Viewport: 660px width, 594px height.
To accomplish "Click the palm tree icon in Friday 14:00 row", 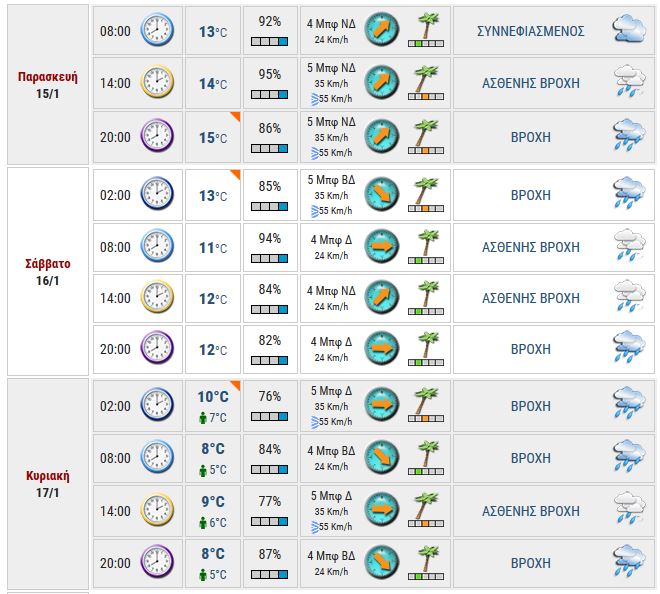I will pyautogui.click(x=427, y=79).
